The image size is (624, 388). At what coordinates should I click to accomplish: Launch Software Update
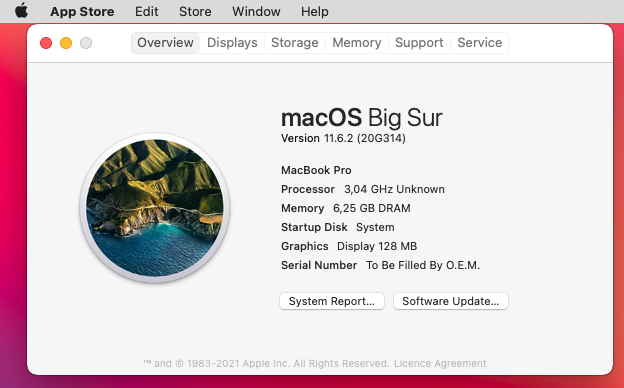point(451,301)
